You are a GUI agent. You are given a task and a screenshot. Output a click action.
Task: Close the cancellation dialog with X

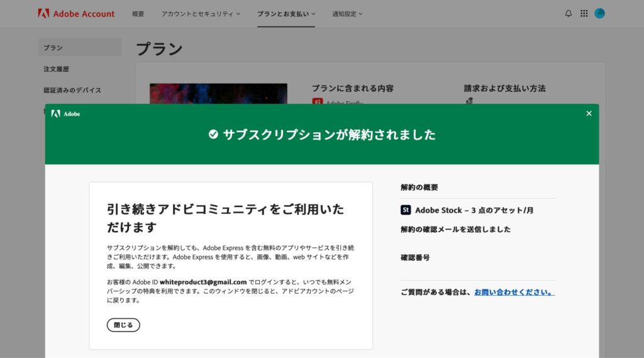coord(589,113)
